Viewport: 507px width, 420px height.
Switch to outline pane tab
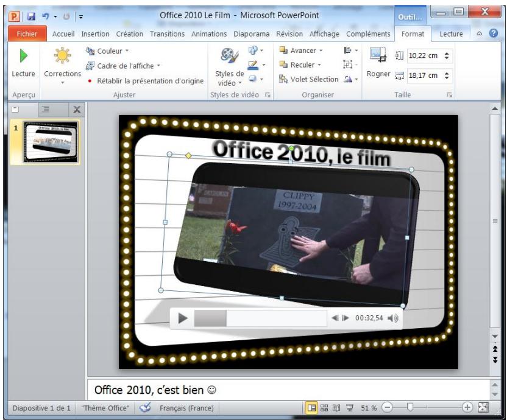coord(46,110)
